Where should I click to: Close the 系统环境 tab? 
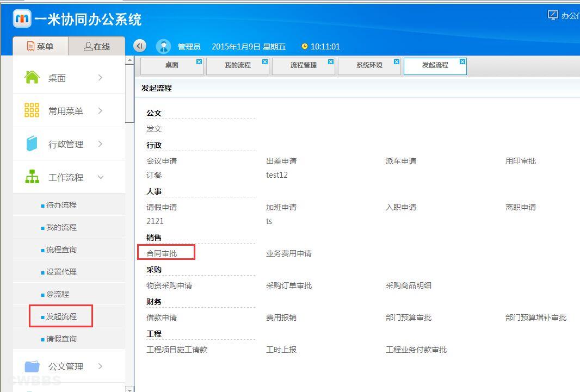pyautogui.click(x=397, y=61)
